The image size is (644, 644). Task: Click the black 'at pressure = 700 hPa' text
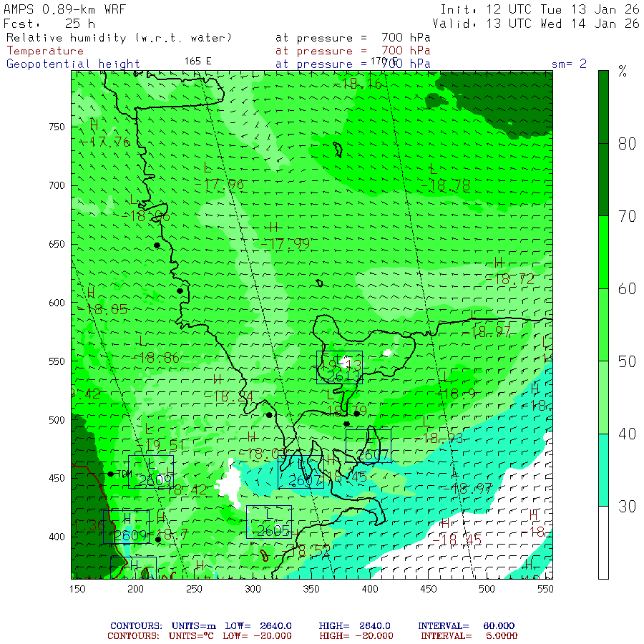(353, 38)
